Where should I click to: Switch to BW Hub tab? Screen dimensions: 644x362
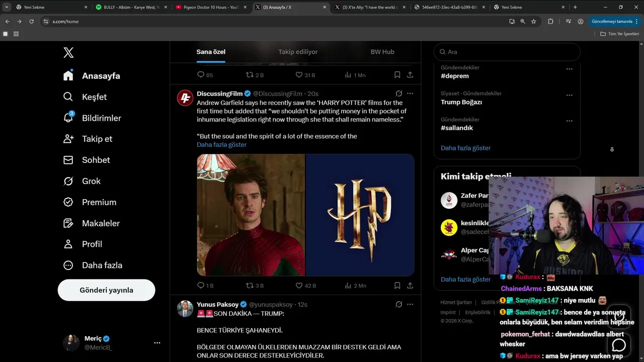tap(382, 52)
